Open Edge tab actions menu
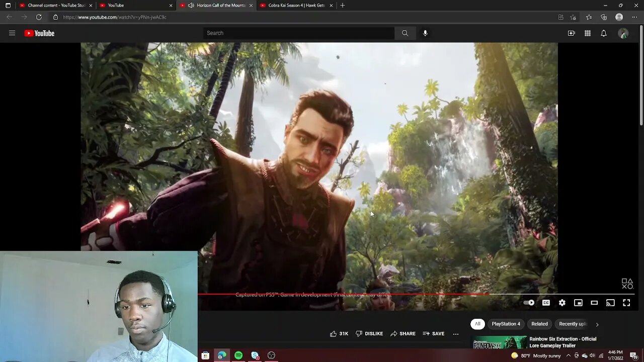Image resolution: width=644 pixels, height=362 pixels. pos(8,5)
